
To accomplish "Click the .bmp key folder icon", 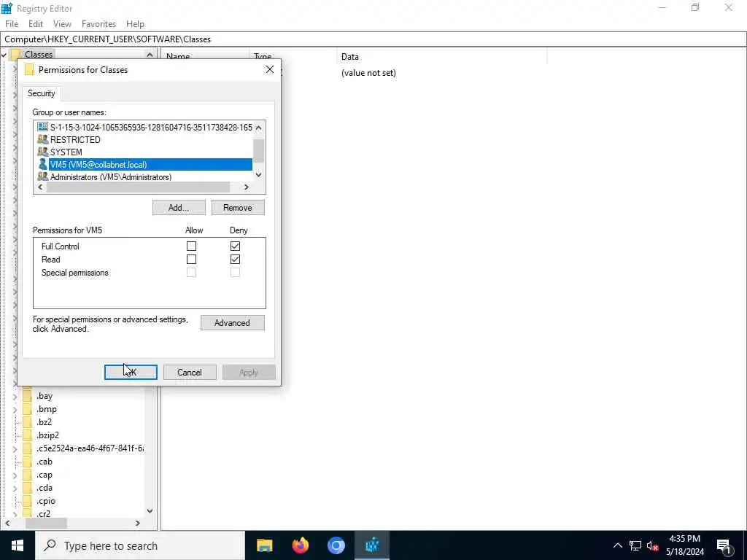I will click(27, 409).
